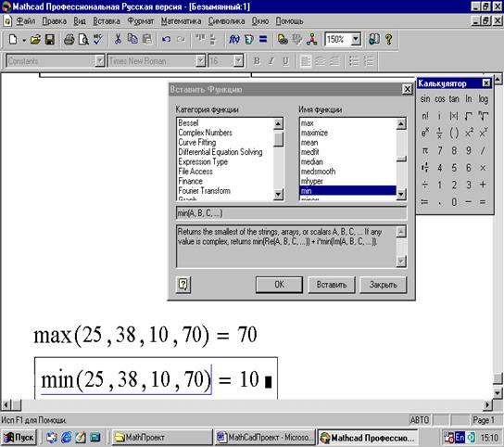Click the dialog help question mark button
The width and height of the screenshot is (504, 447).
click(183, 285)
